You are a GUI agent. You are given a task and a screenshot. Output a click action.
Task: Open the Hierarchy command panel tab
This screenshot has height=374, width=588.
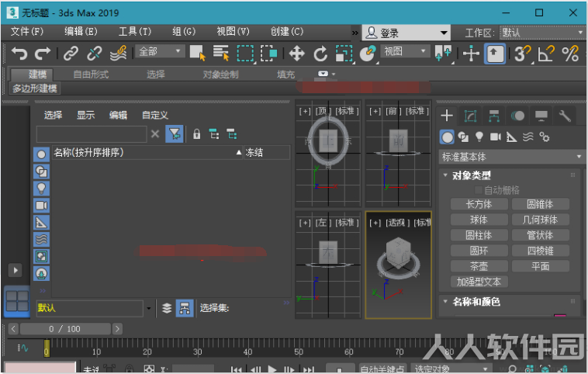click(494, 116)
